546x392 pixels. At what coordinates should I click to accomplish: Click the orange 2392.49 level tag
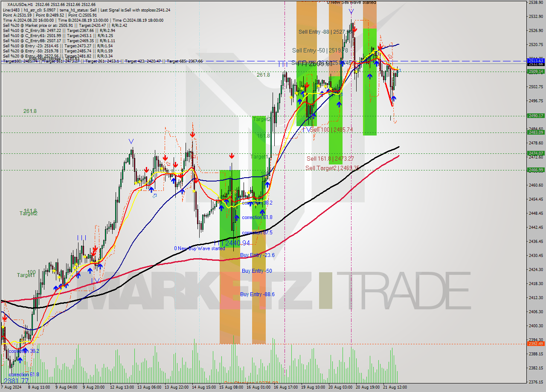click(x=536, y=343)
